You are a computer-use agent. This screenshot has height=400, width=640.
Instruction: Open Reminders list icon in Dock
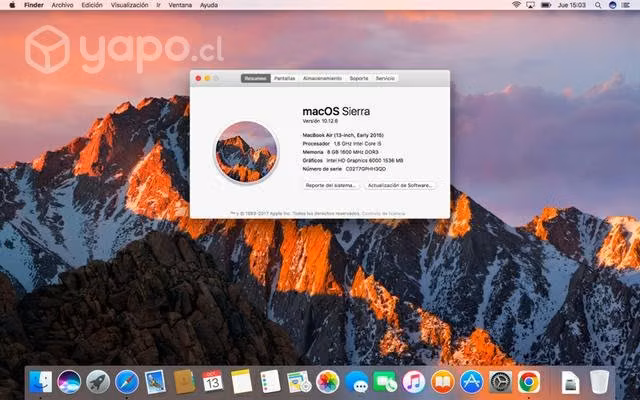270,382
